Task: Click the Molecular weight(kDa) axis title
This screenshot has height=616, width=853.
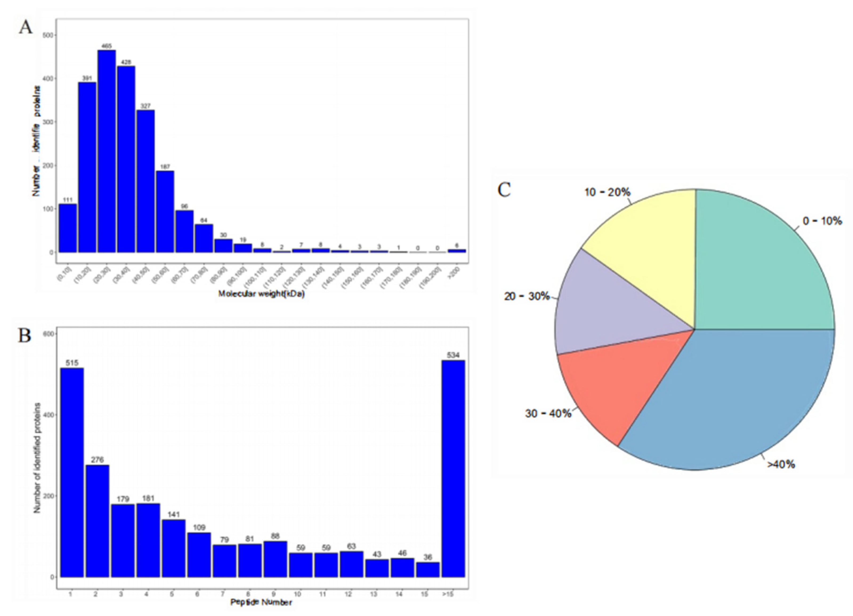Action: point(261,293)
